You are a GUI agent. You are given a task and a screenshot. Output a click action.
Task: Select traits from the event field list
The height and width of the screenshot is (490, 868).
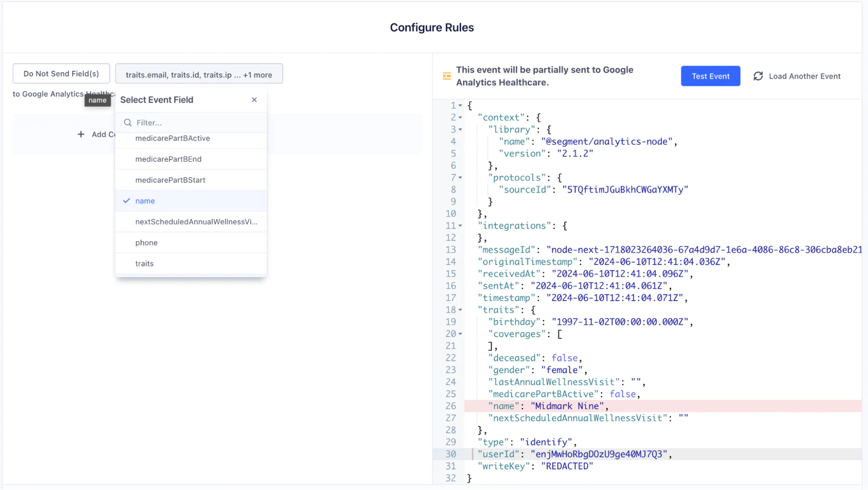(x=144, y=263)
